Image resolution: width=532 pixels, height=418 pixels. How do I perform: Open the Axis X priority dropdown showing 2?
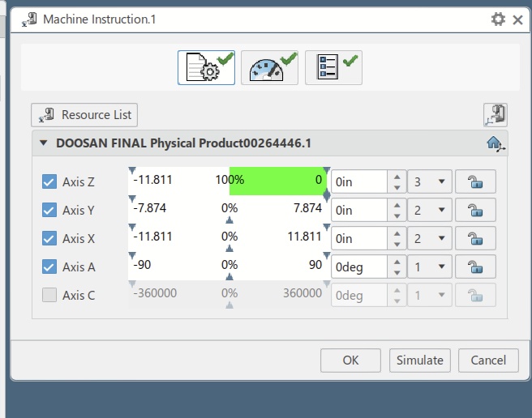pyautogui.click(x=430, y=238)
